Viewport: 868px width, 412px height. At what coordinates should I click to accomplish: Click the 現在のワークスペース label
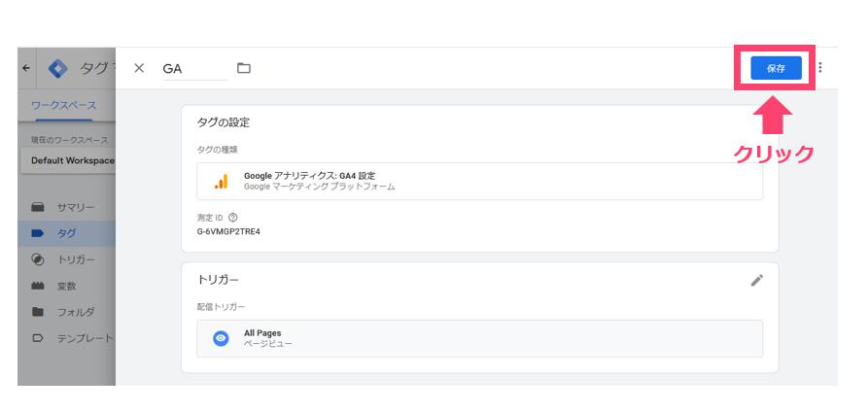(x=69, y=141)
